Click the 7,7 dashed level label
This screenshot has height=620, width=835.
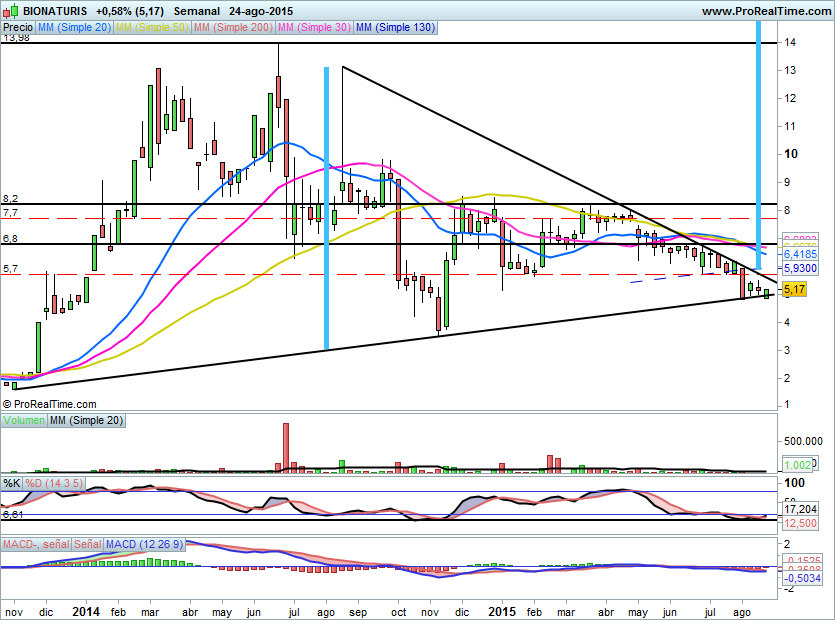10,213
